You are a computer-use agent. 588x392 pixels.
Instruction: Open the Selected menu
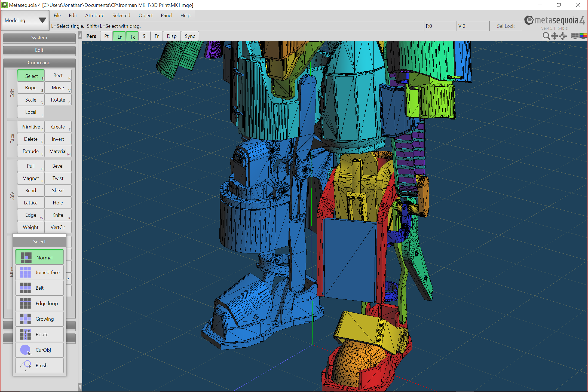(x=121, y=16)
